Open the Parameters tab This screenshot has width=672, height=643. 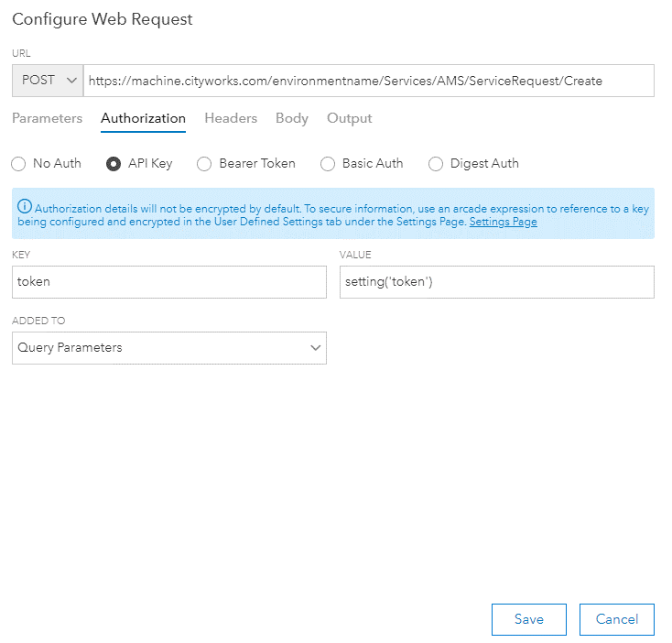47,118
